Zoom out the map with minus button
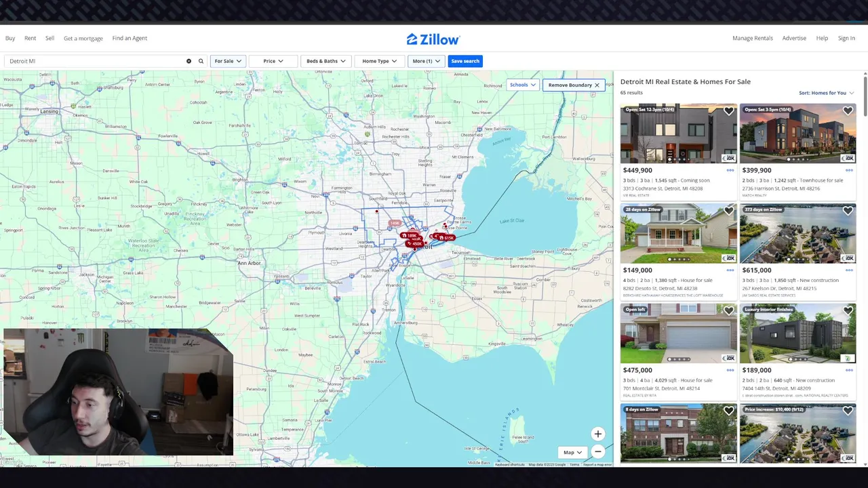This screenshot has height=488, width=868. click(597, 451)
